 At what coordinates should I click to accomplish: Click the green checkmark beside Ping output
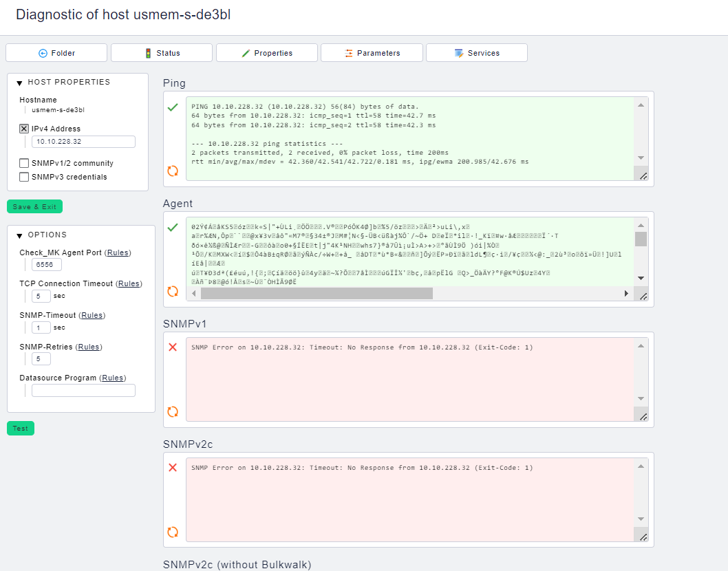(x=173, y=107)
